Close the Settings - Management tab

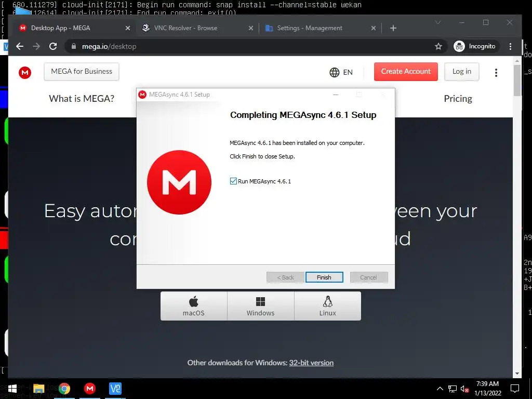(373, 28)
